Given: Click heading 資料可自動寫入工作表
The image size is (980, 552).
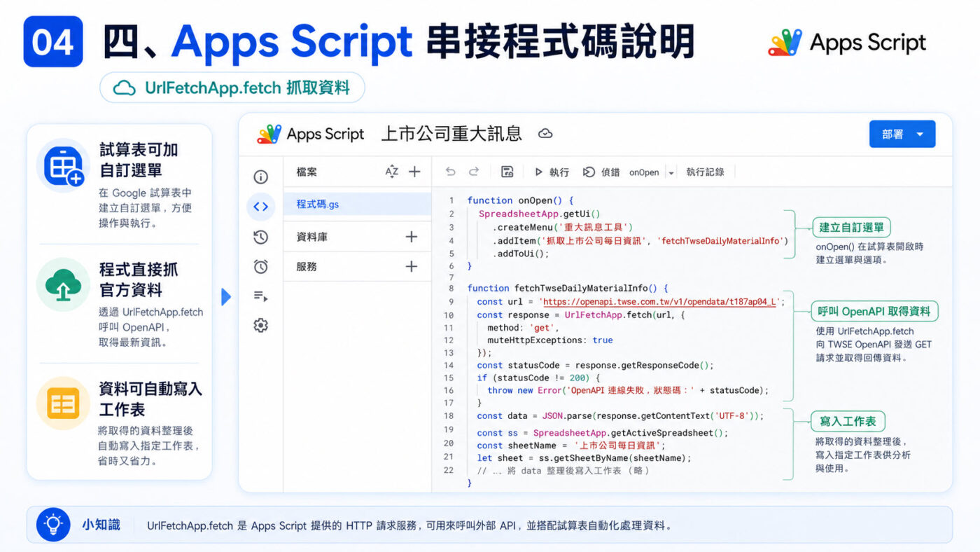Looking at the screenshot, I should point(150,398).
